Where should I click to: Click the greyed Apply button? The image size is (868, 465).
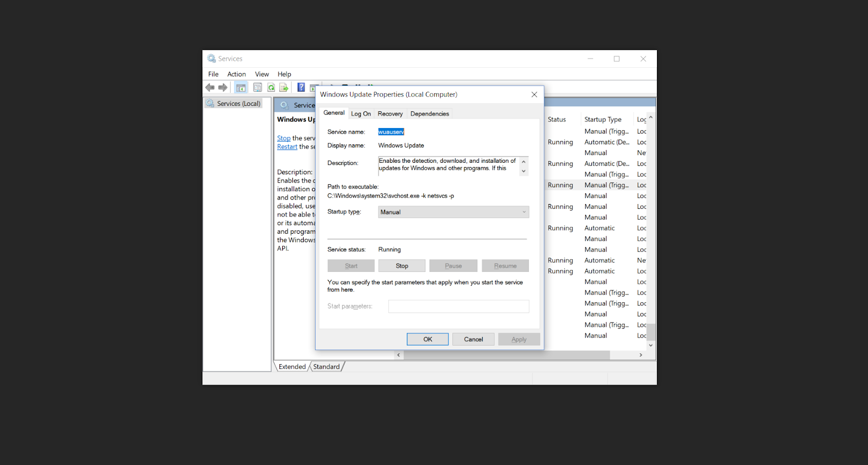[x=519, y=339]
